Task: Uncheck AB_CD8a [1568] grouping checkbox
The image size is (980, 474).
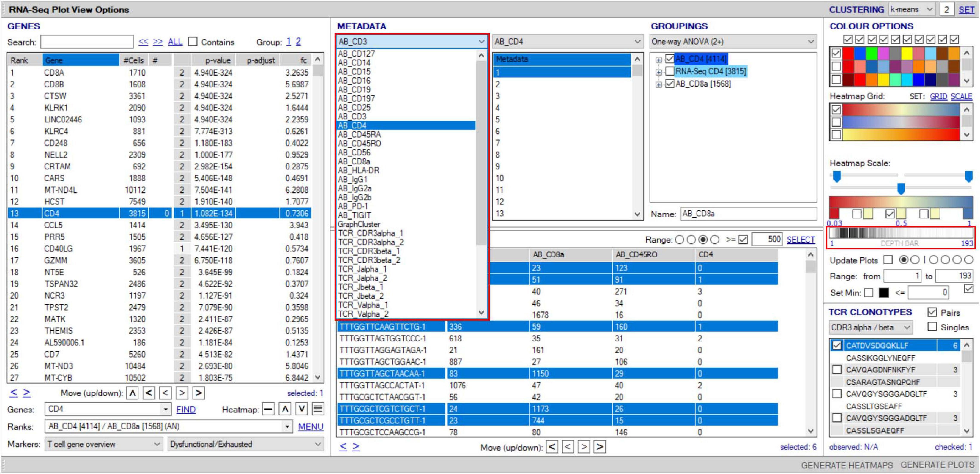Action: pyautogui.click(x=670, y=84)
